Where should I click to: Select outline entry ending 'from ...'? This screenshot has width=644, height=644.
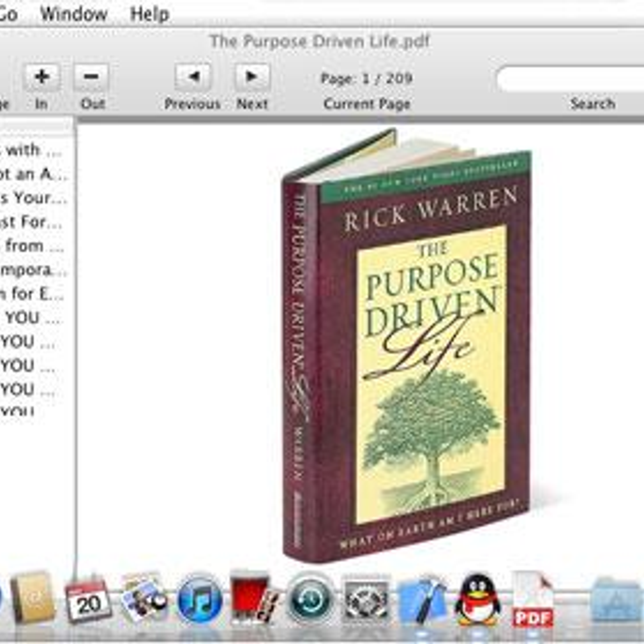pyautogui.click(x=32, y=246)
